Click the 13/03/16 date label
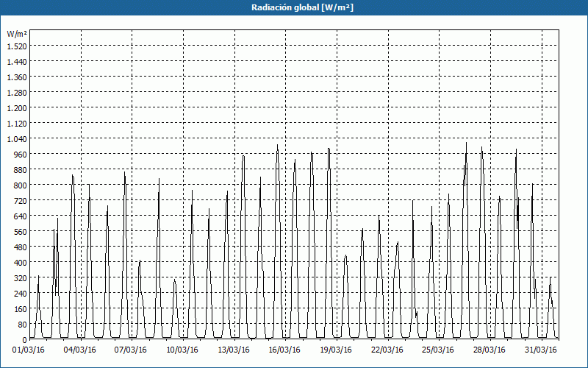Viewport: 588px width, 368px height. coord(234,350)
